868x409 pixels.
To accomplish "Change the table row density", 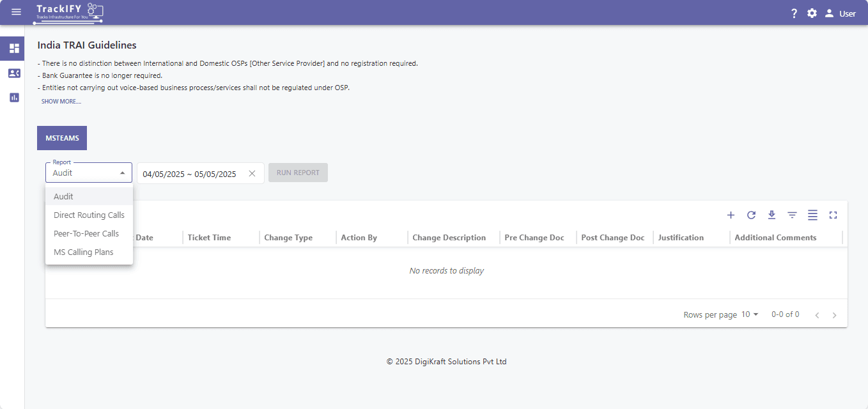I will pyautogui.click(x=812, y=215).
